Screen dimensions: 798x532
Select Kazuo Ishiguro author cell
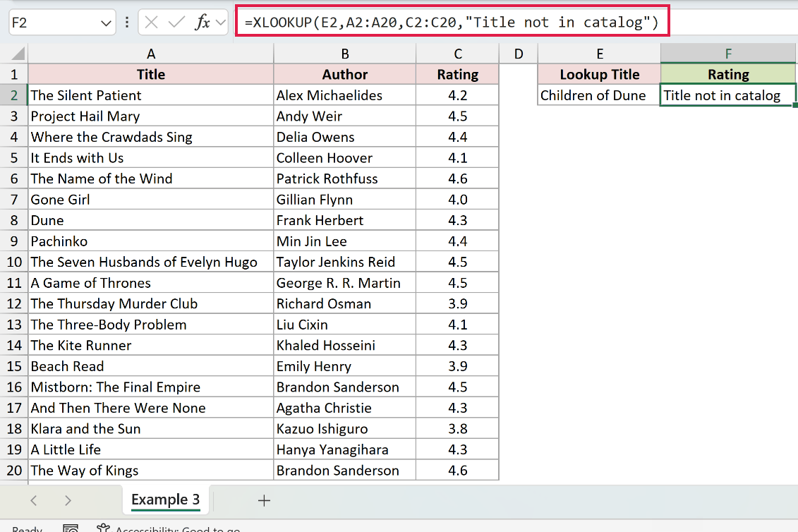click(x=344, y=429)
